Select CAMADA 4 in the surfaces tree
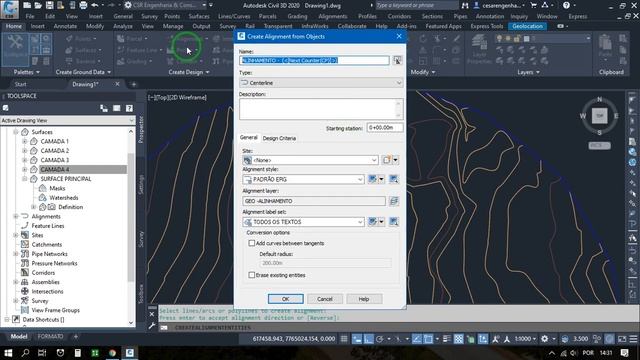The height and width of the screenshot is (360, 640). (55, 169)
